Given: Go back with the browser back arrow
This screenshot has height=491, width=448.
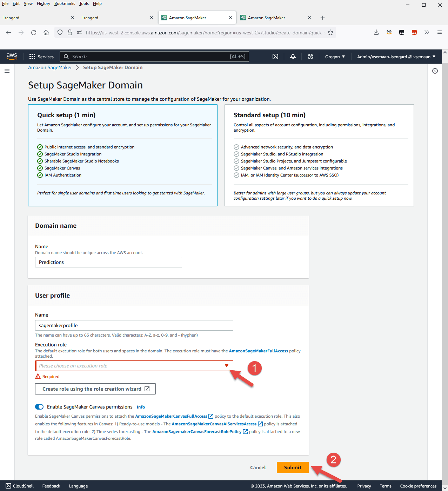Looking at the screenshot, I should [x=8, y=33].
